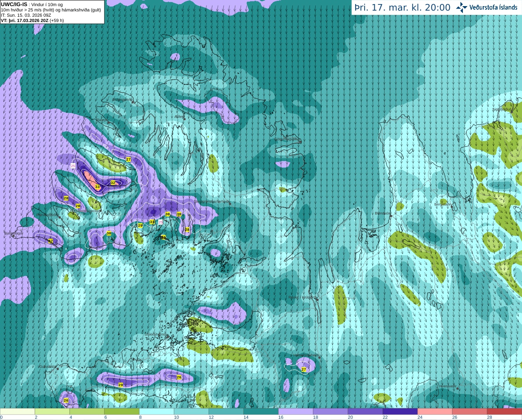This screenshot has width=522, height=420.
Task: Click the yellow 27 gust label near Holtavörðuheiði
Action: pos(304,369)
